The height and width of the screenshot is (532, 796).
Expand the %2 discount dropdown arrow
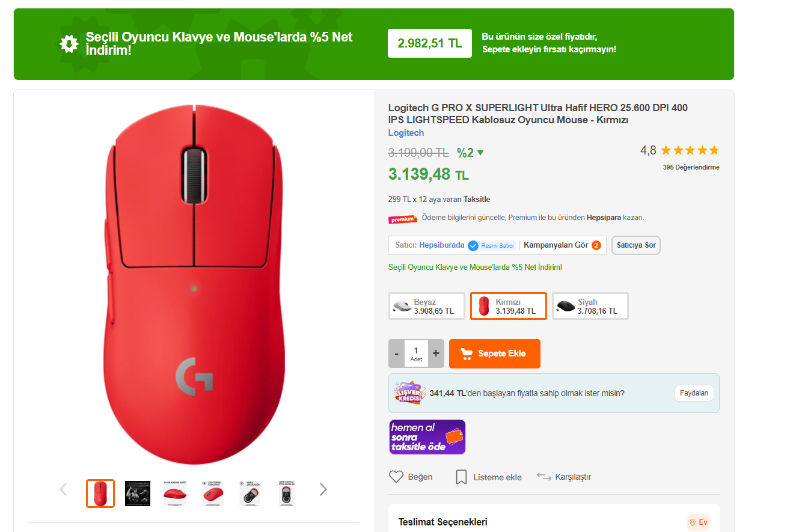coord(480,153)
